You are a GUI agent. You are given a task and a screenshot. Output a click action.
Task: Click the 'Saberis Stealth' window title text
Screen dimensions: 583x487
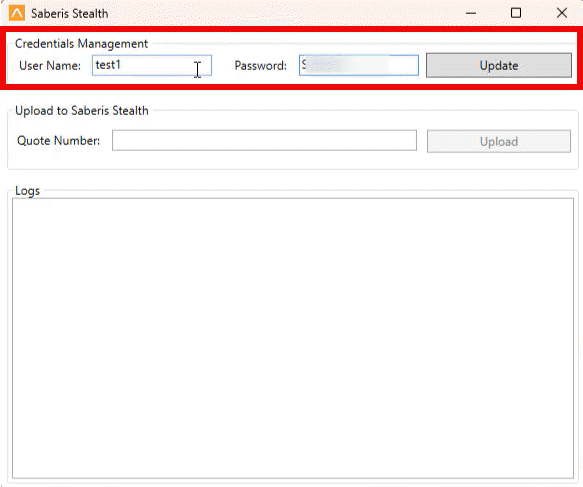click(x=70, y=14)
